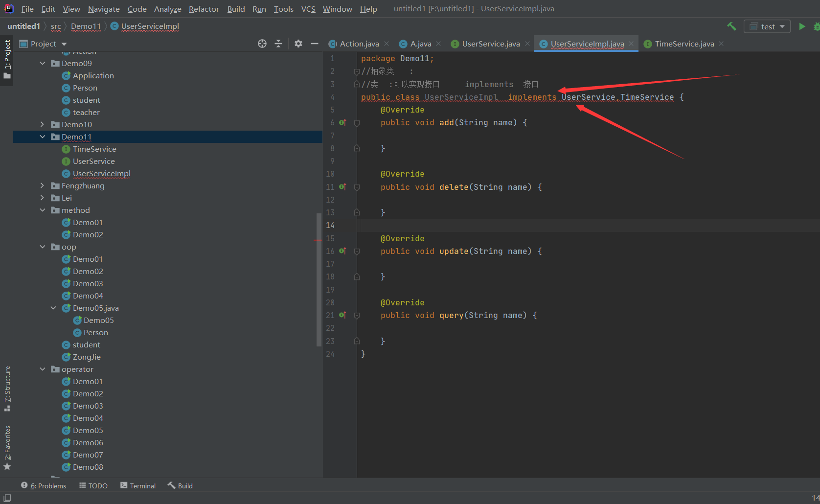Open the test run configuration dropdown

point(767,26)
